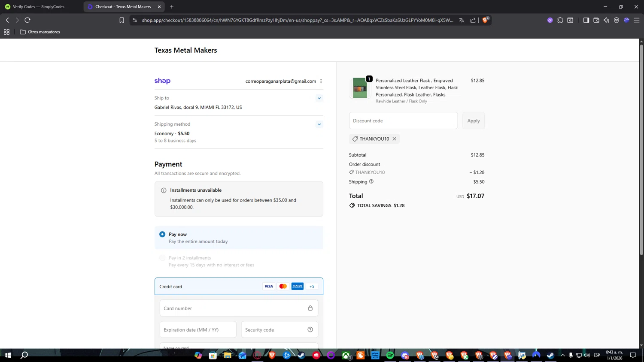The height and width of the screenshot is (362, 644).
Task: Open the Extensions puzzle-piece icon
Action: [560, 20]
